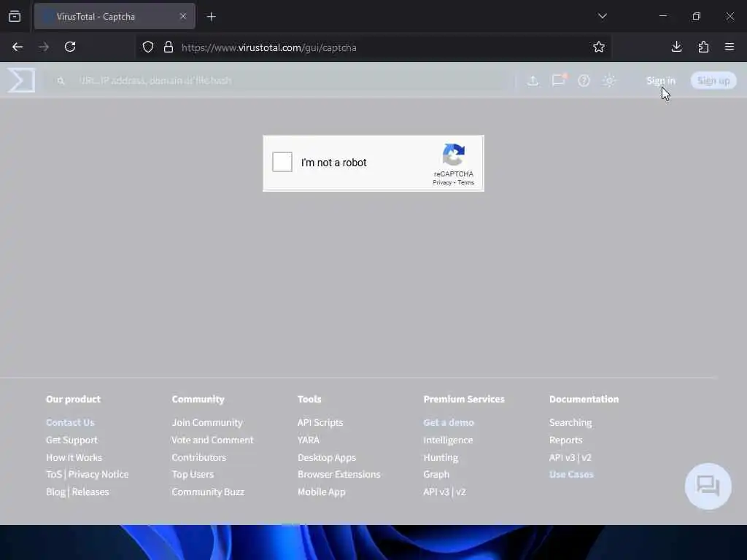This screenshot has width=747, height=560.
Task: Click the address bar URL
Action: click(x=268, y=47)
